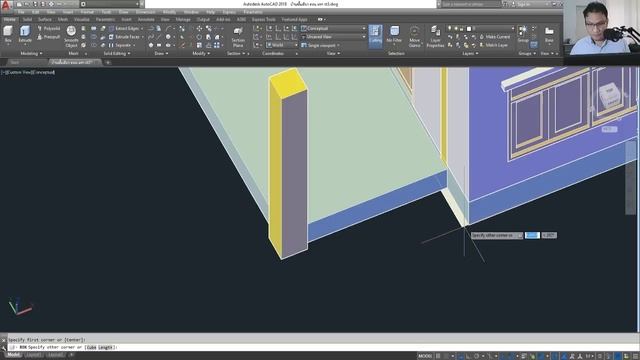The width and height of the screenshot is (640, 360).
Task: Switch to the Annotate ribbon tab
Action: (146, 19)
